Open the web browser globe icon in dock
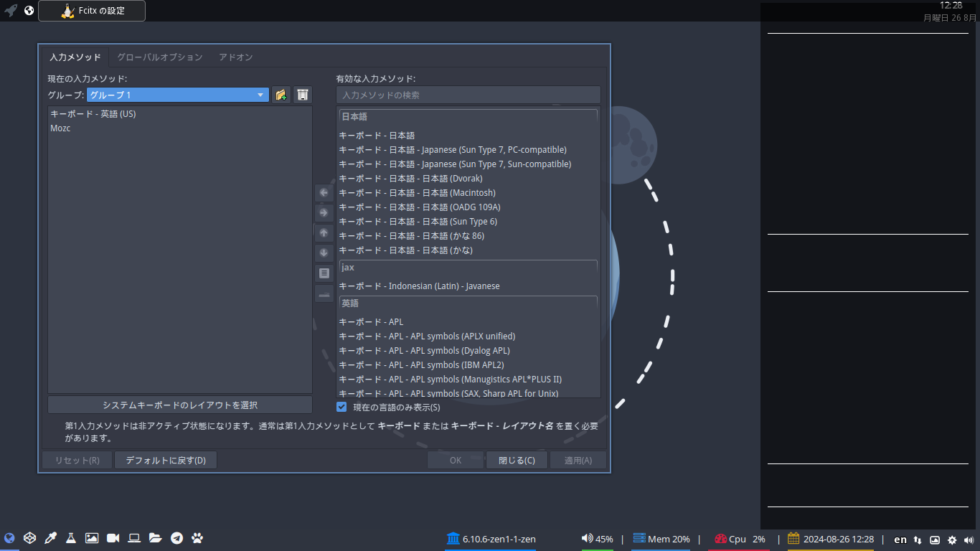 point(9,538)
